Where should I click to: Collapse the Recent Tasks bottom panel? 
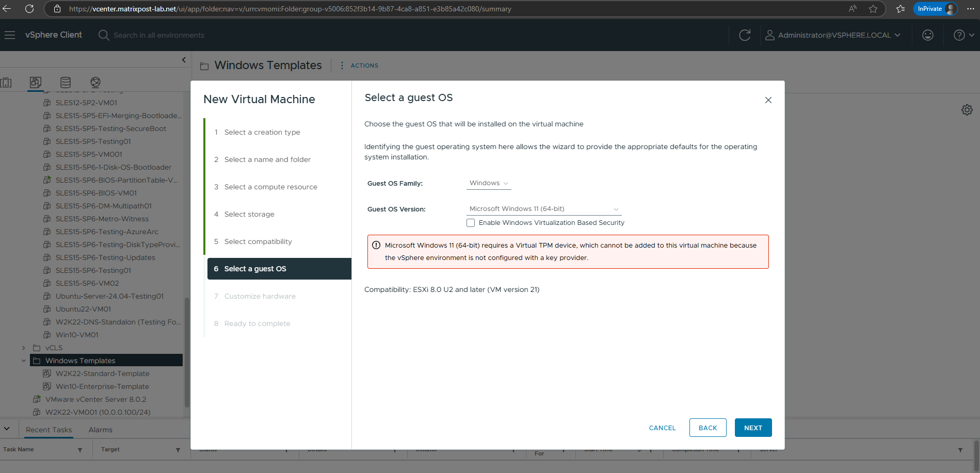coord(7,429)
